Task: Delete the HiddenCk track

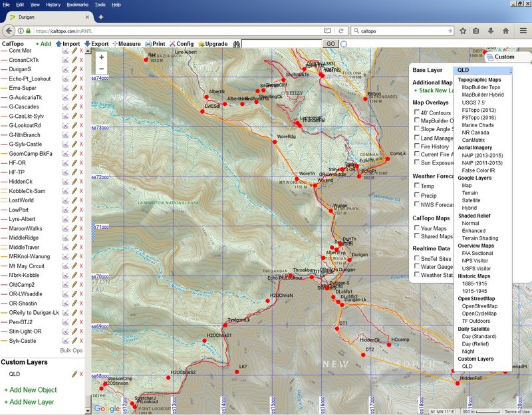Action: coord(81,182)
